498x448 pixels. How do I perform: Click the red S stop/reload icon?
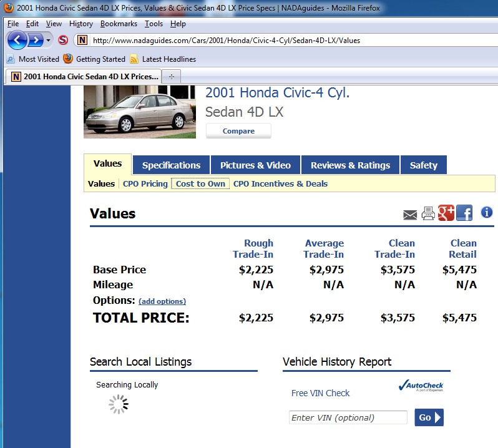pos(63,40)
